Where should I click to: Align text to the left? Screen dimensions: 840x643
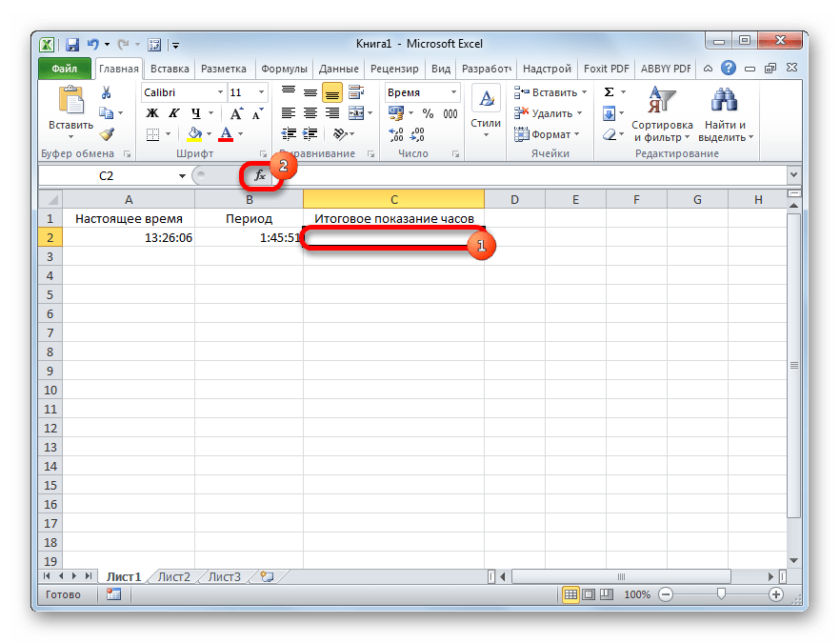coord(289,113)
